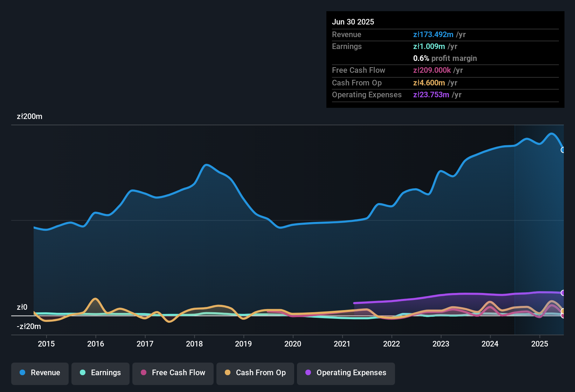Click the 0.6% profit margin text
This screenshot has height=392, width=575.
point(445,58)
